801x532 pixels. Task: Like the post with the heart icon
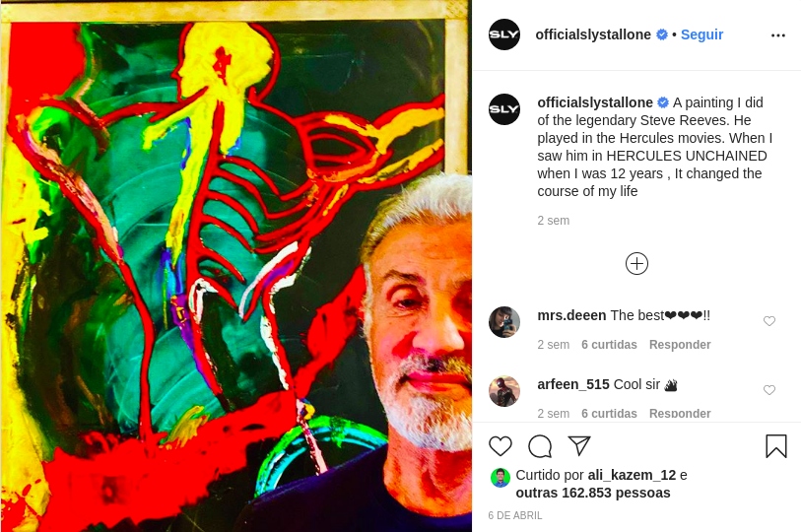click(x=501, y=446)
